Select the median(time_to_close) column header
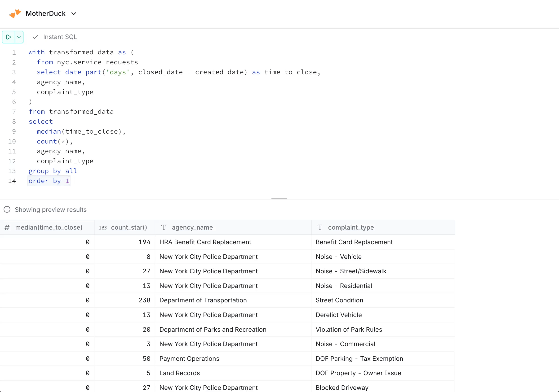The width and height of the screenshot is (559, 392). [x=49, y=227]
